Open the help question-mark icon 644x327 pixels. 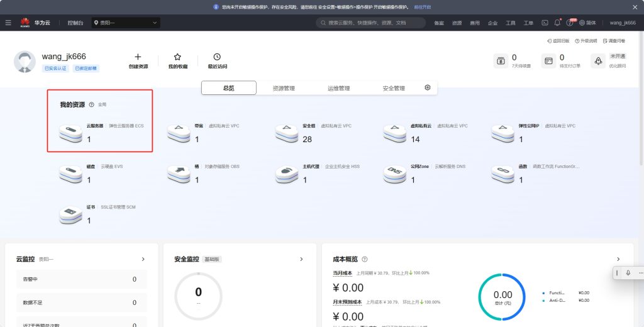[569, 23]
